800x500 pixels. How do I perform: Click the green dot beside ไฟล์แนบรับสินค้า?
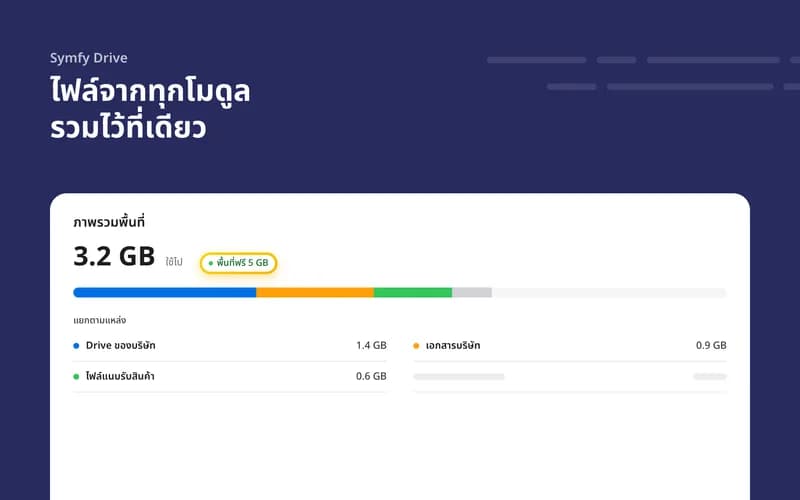pyautogui.click(x=77, y=377)
